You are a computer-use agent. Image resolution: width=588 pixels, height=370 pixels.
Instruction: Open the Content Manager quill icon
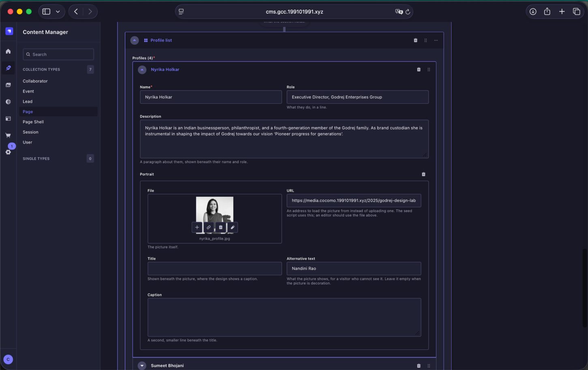tap(8, 68)
